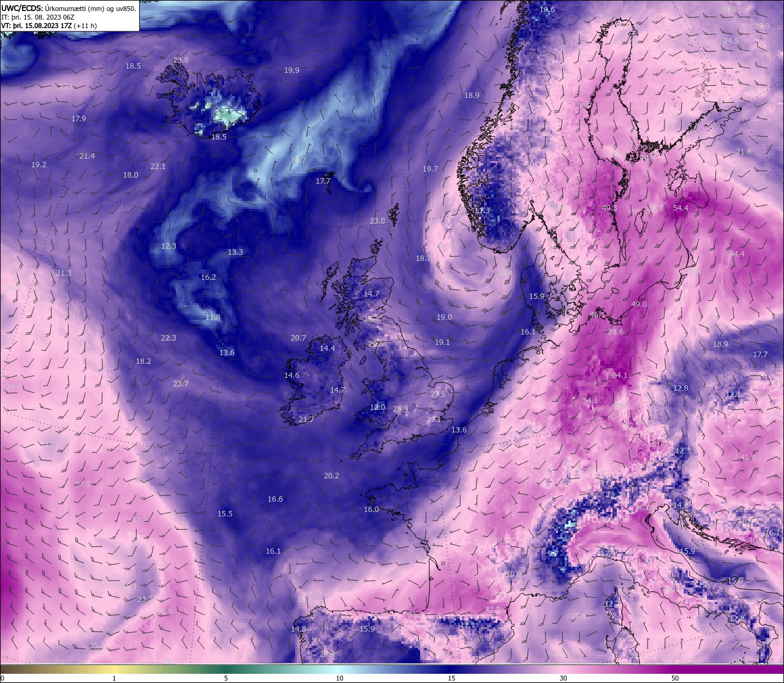Click the 49.0 value label
Viewport: 784px width, 683px height.
pyautogui.click(x=638, y=304)
